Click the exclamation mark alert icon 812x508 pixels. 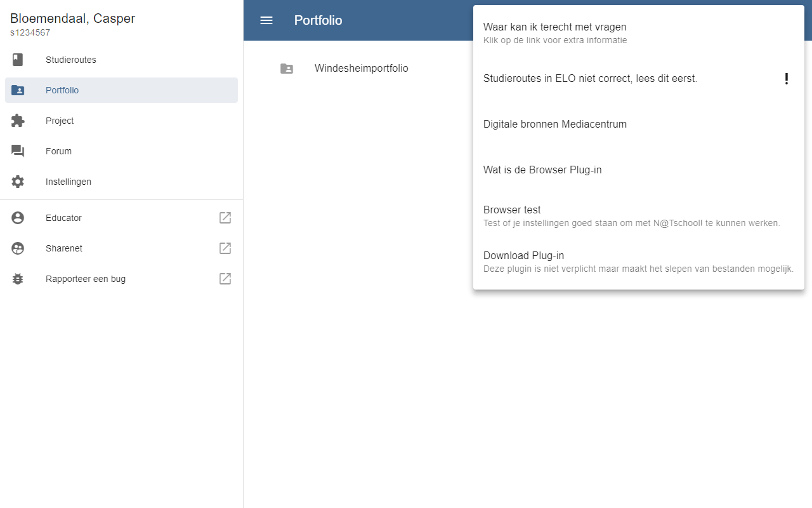(787, 79)
